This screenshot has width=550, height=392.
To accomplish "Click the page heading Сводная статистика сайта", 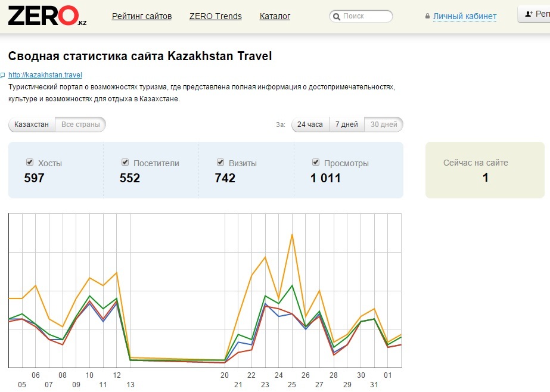I will [140, 56].
